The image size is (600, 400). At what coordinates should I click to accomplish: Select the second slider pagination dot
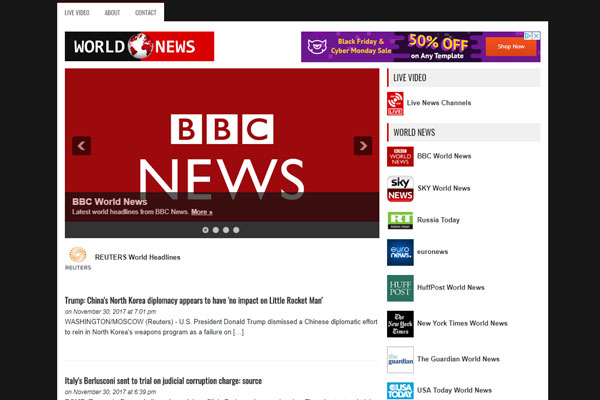pyautogui.click(x=216, y=230)
